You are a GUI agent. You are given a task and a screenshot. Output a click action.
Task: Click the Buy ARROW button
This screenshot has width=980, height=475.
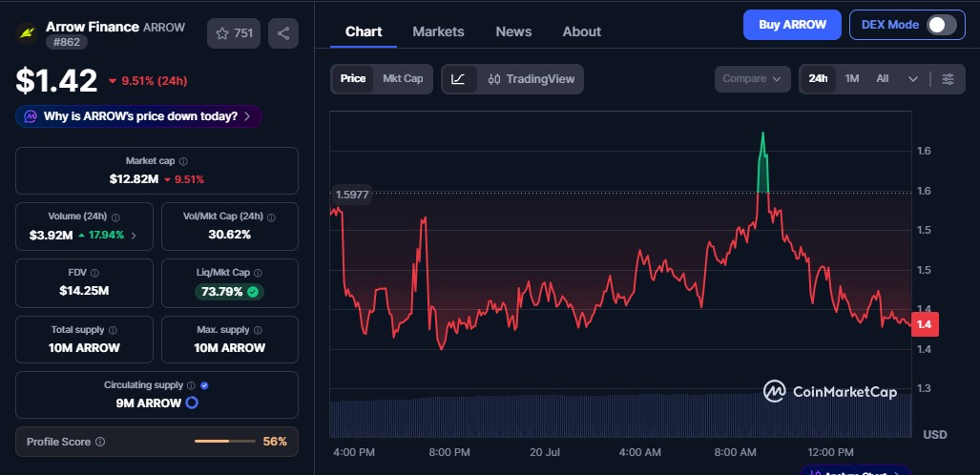pyautogui.click(x=793, y=25)
